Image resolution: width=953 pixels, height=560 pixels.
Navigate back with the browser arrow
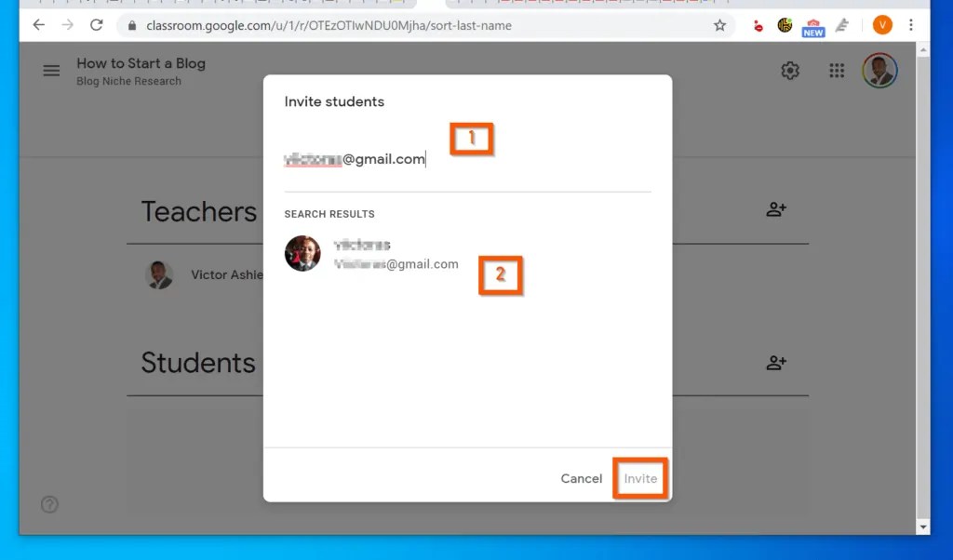[37, 26]
